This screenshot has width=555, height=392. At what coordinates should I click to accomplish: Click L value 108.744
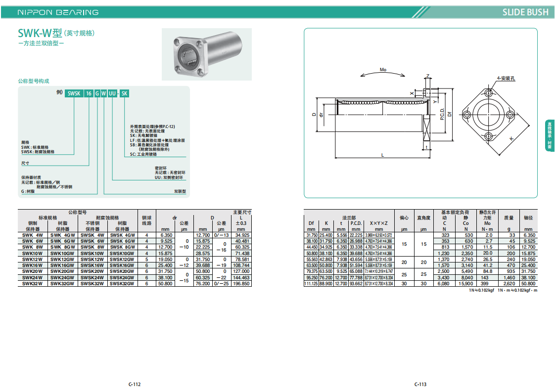241,265
